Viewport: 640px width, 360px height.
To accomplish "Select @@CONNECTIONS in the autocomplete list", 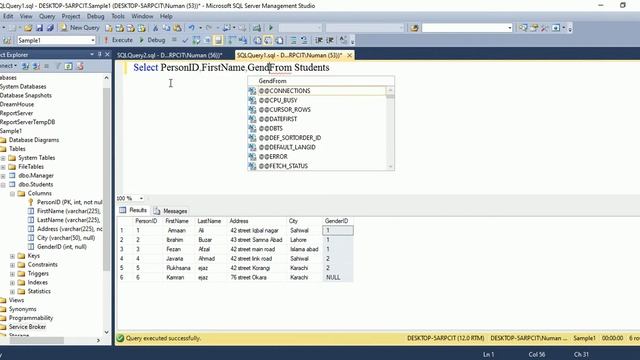I will click(x=317, y=91).
